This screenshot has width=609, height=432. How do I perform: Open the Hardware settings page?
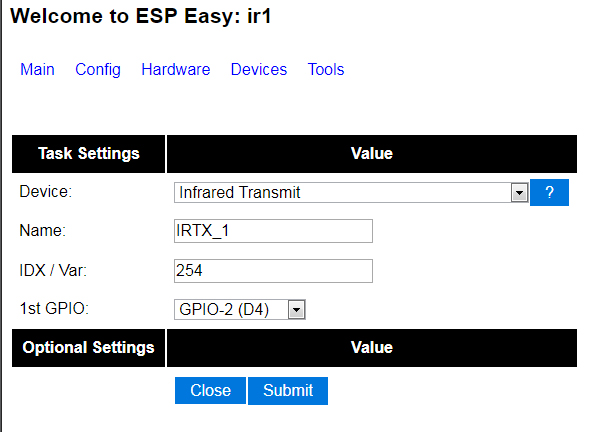(x=176, y=70)
